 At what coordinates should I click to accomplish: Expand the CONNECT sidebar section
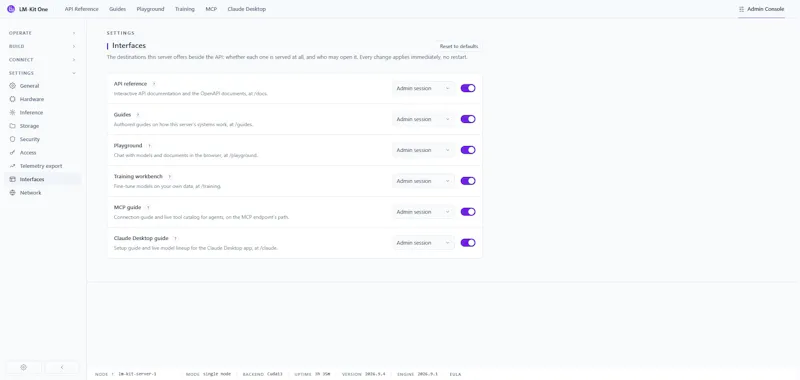pos(42,60)
